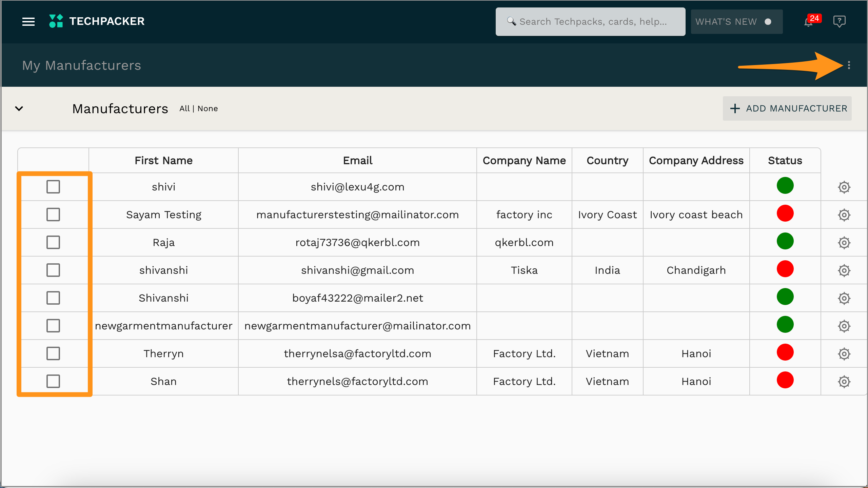Click the What's New button
This screenshot has height=488, width=868.
[x=736, y=22]
